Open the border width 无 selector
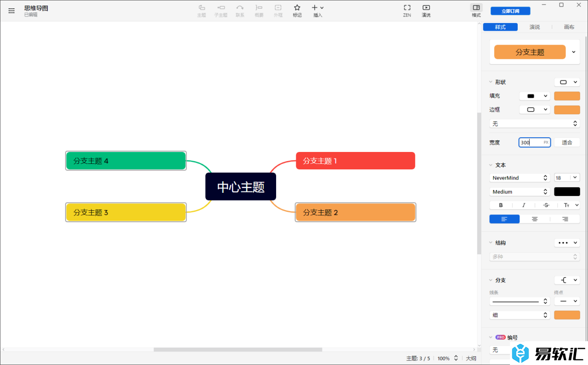This screenshot has height=365, width=588. tap(534, 124)
